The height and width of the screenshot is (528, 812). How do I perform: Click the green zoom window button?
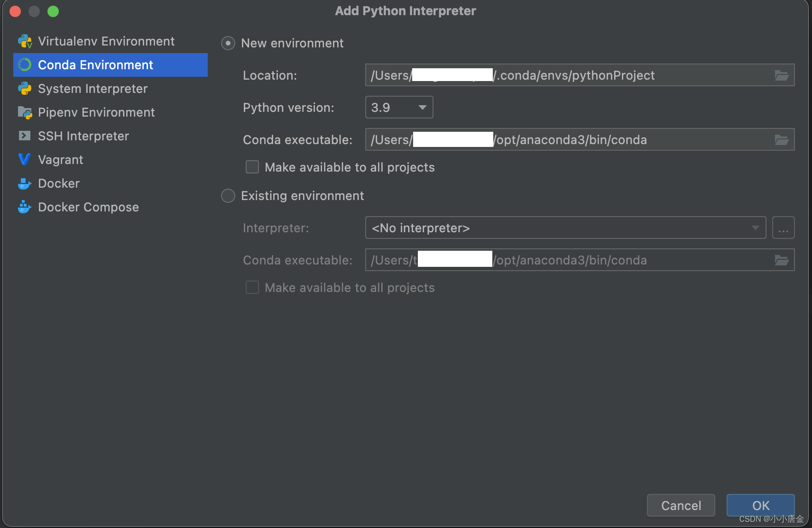[x=53, y=11]
